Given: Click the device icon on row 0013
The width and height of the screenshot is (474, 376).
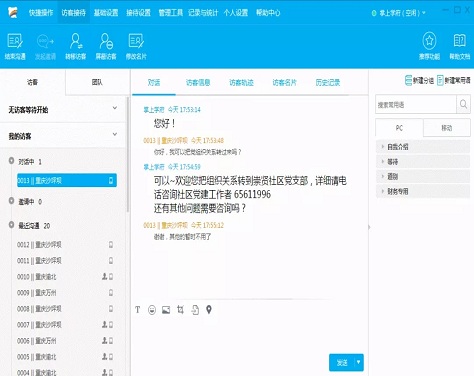Looking at the screenshot, I should pos(111,180).
